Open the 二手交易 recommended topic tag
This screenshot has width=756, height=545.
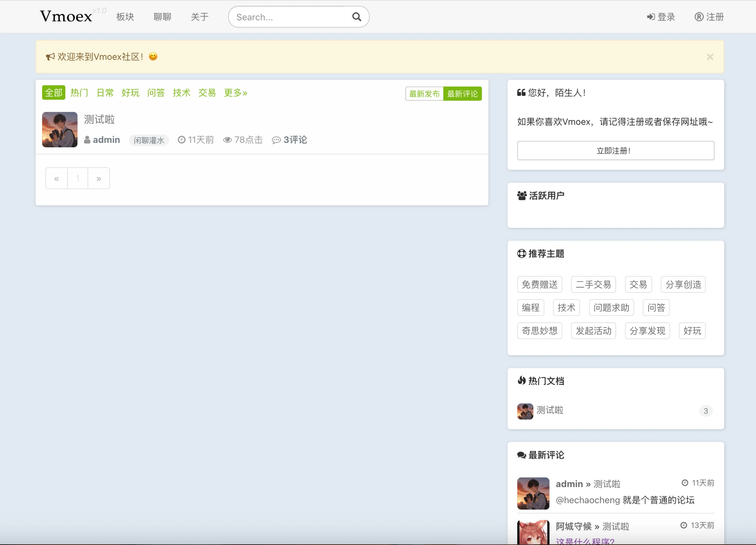point(593,285)
